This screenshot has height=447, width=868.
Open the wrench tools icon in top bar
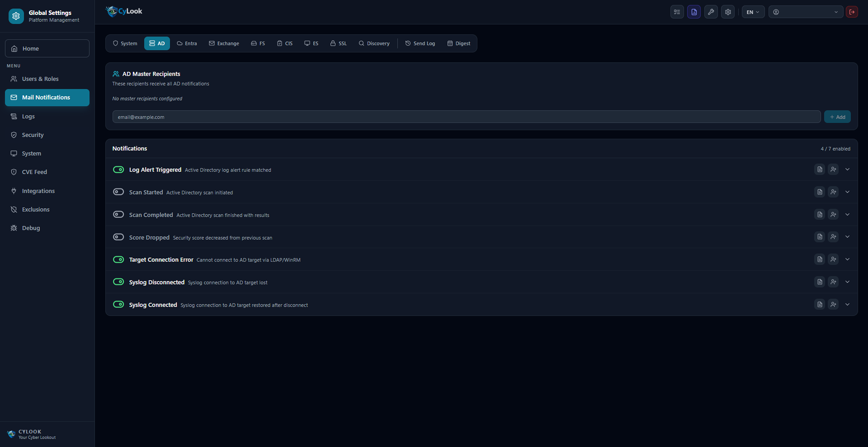click(x=711, y=12)
